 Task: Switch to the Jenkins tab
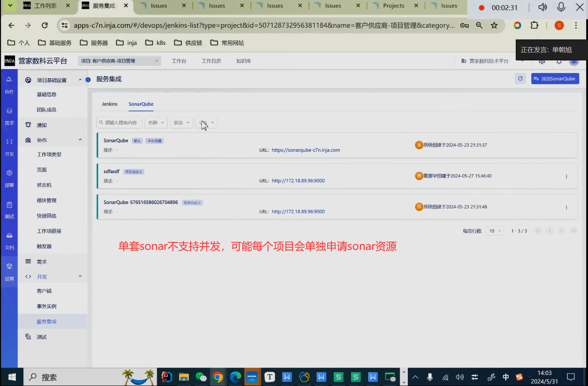tap(110, 104)
